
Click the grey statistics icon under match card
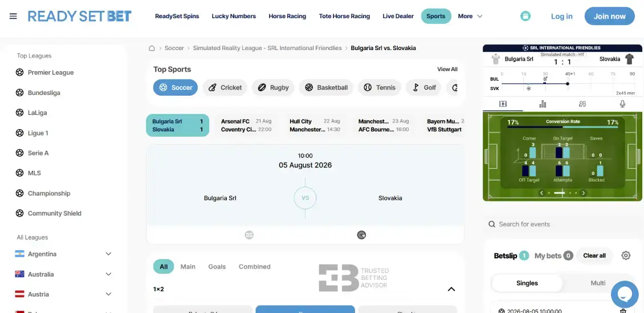249,235
